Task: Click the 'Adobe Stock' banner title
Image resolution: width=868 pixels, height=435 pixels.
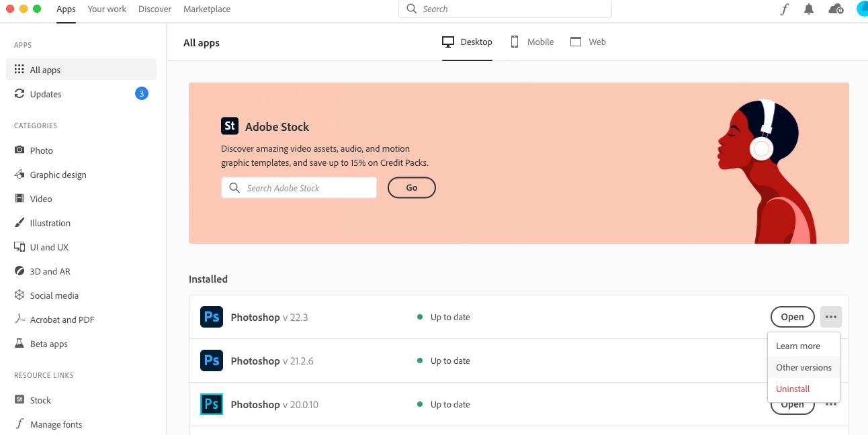Action: [277, 126]
